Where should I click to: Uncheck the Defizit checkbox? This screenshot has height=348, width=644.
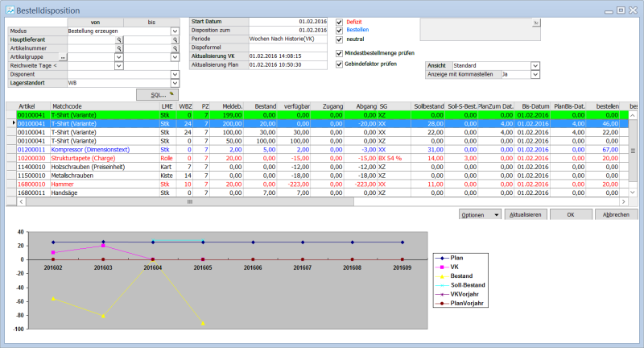(339, 22)
